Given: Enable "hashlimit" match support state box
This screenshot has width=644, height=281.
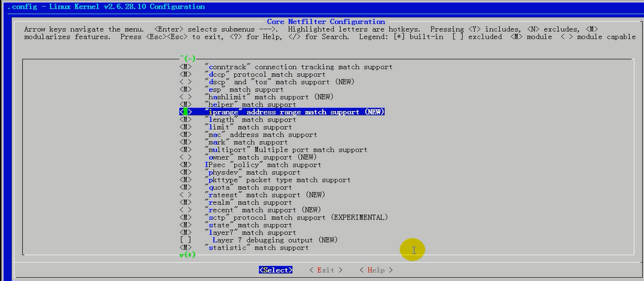Looking at the screenshot, I should pos(186,97).
